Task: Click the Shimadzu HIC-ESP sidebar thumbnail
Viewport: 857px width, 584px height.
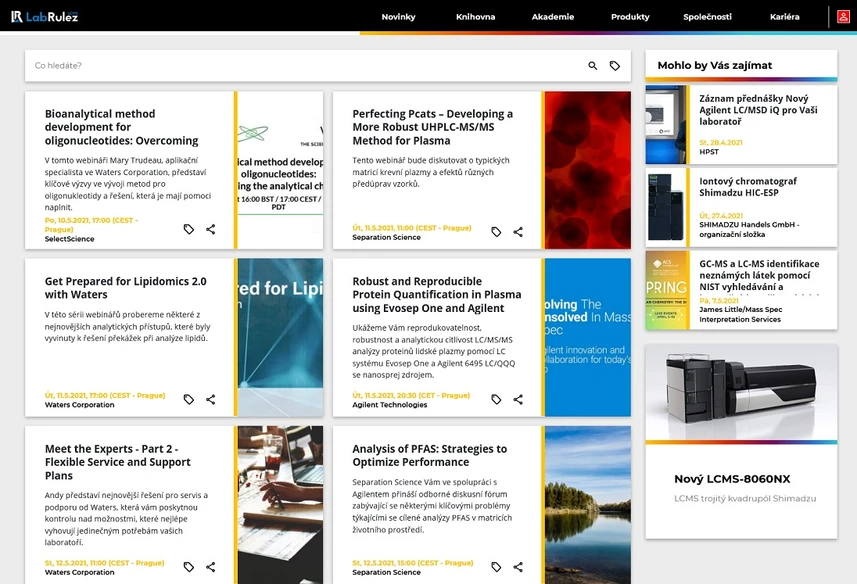Action: tap(666, 208)
